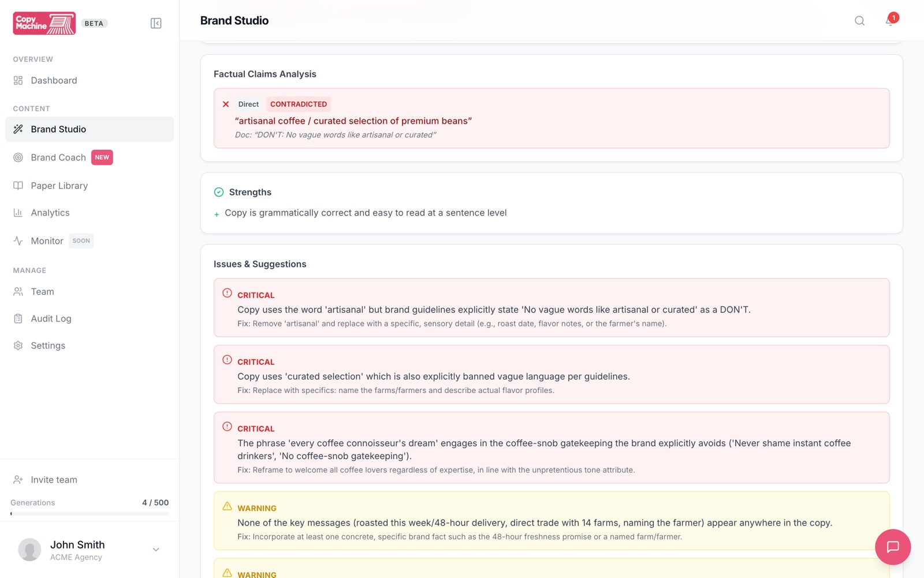The image size is (924, 578).
Task: Click the NEW badge on Brand Coach
Action: click(x=102, y=157)
